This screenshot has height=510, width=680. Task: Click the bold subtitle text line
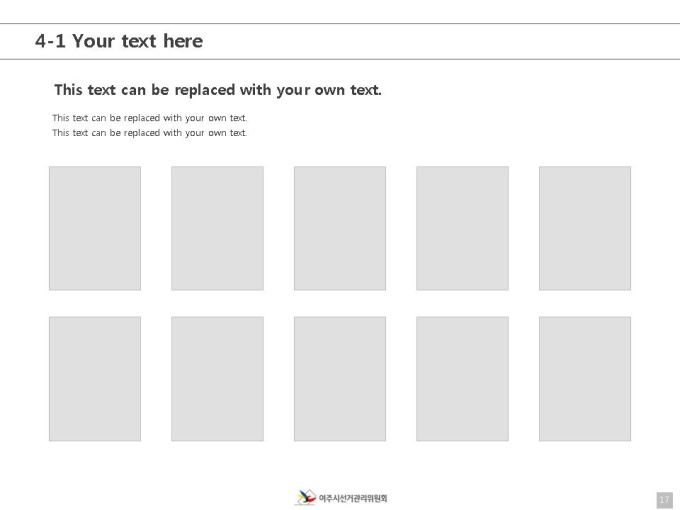(x=218, y=90)
